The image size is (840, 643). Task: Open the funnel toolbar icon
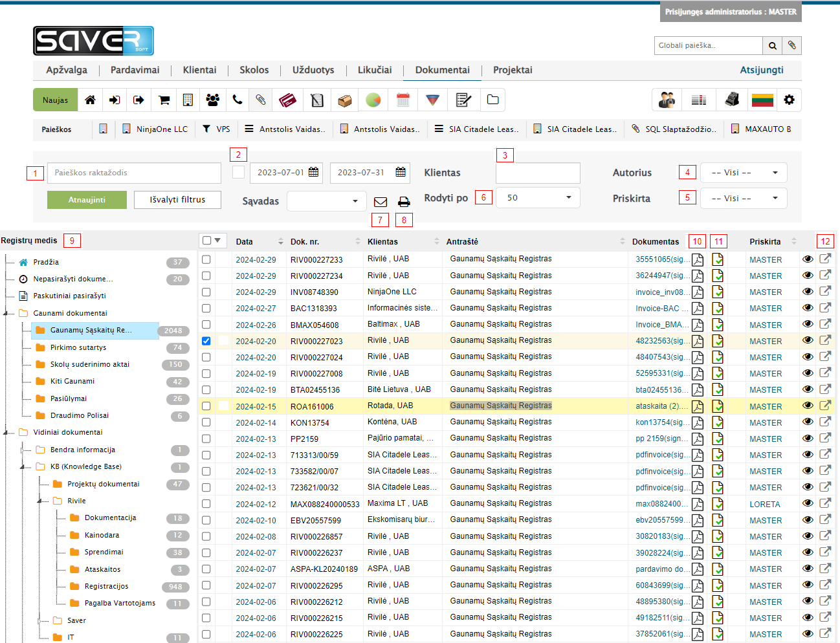(x=433, y=100)
